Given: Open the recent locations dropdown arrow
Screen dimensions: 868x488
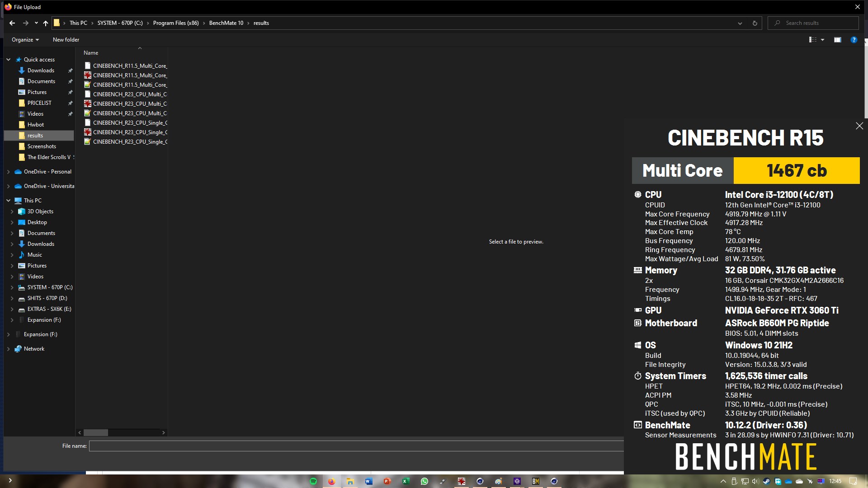Looking at the screenshot, I should tap(36, 23).
